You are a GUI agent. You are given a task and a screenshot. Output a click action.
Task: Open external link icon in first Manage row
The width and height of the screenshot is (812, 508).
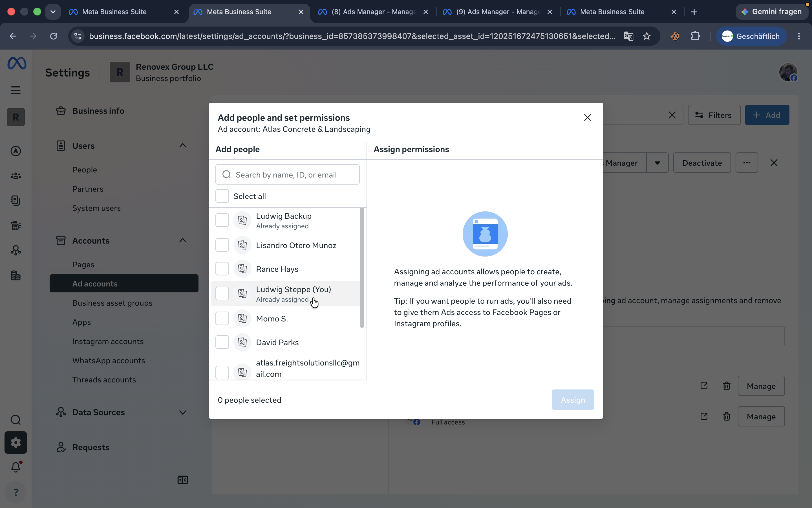click(x=704, y=386)
